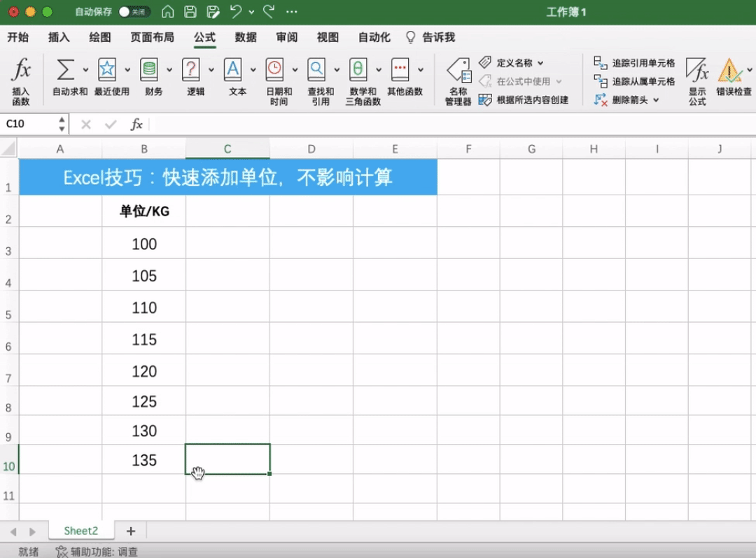This screenshot has width=756, height=558.
Task: Click the accessibility status icon
Action: (61, 551)
